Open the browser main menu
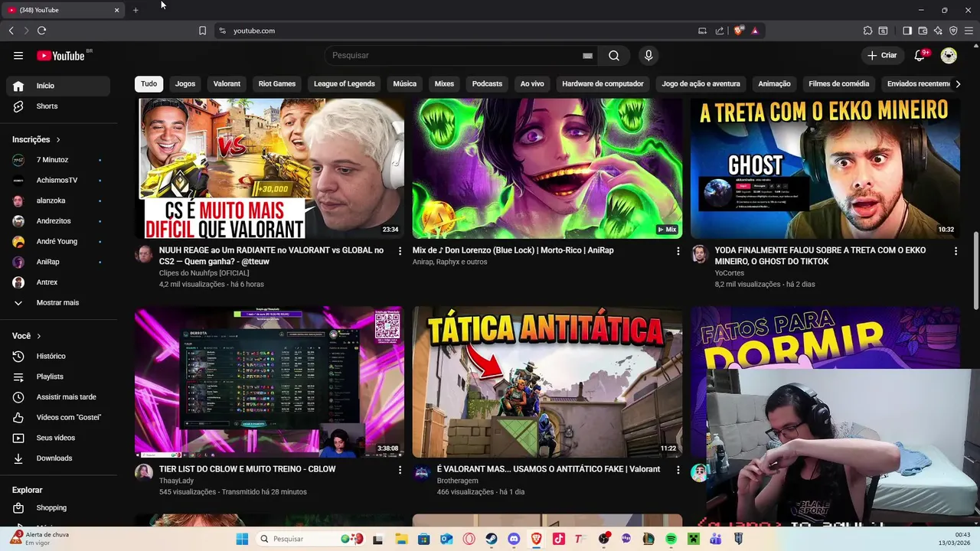Screen dimensions: 980x551 click(x=969, y=31)
